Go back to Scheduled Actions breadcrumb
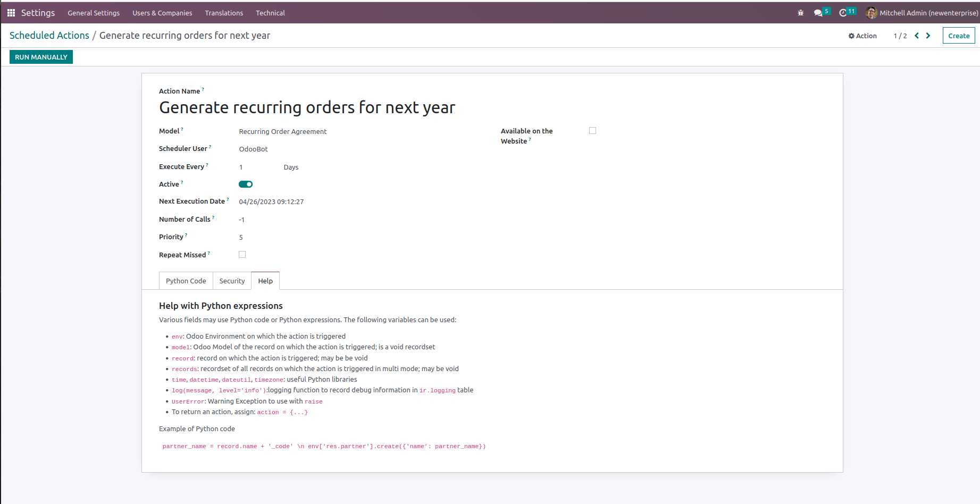The width and height of the screenshot is (980, 504). [x=49, y=36]
